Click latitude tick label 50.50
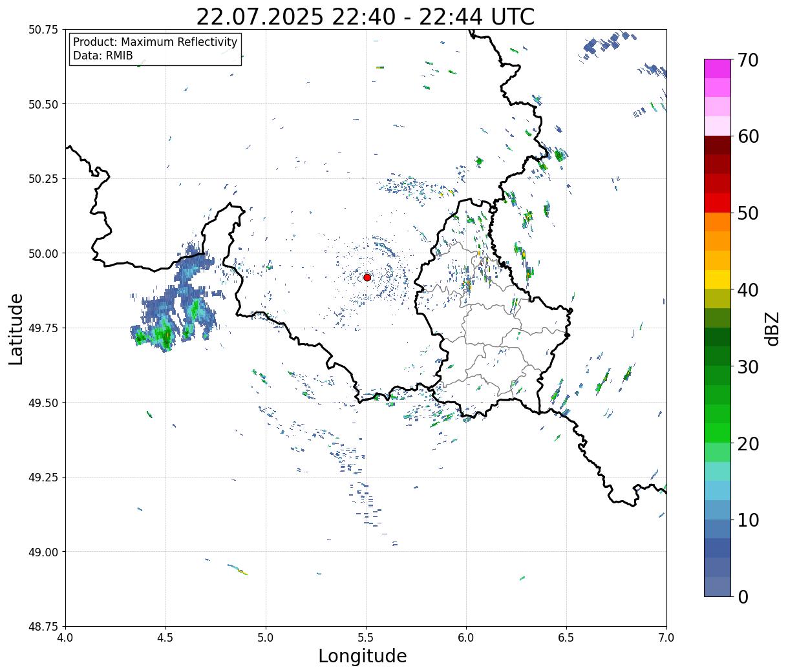Image resolution: width=788 pixels, height=672 pixels. [43, 104]
